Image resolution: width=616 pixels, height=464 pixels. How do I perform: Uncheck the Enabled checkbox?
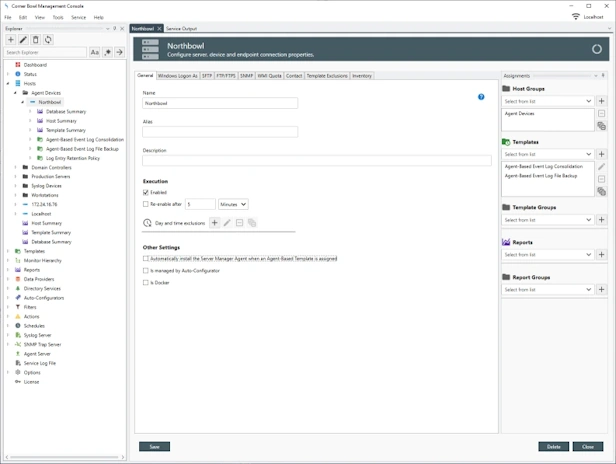pos(147,192)
